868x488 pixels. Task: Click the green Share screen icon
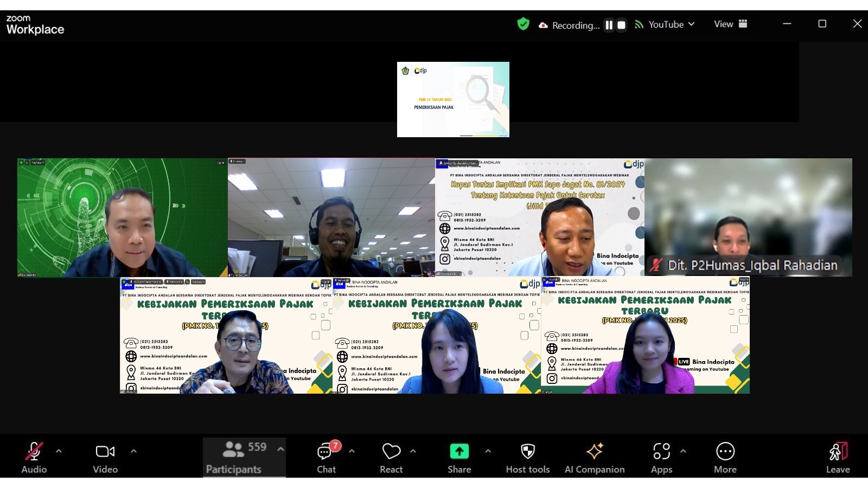tap(459, 452)
